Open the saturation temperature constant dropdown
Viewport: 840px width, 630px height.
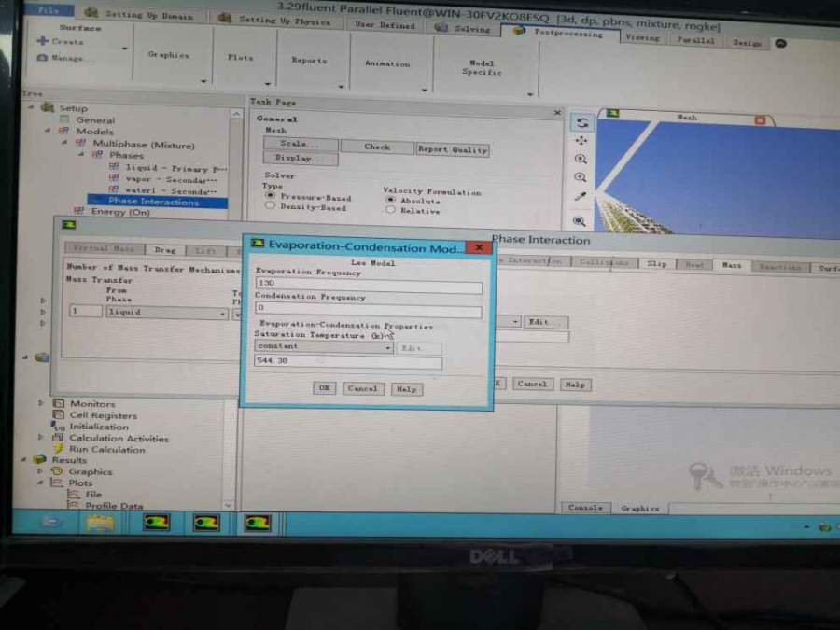pyautogui.click(x=324, y=346)
